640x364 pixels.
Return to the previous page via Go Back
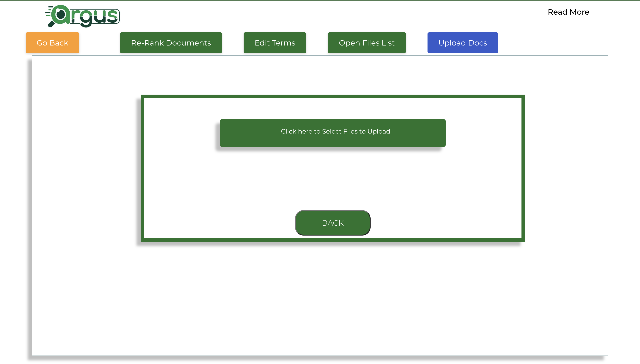52,43
